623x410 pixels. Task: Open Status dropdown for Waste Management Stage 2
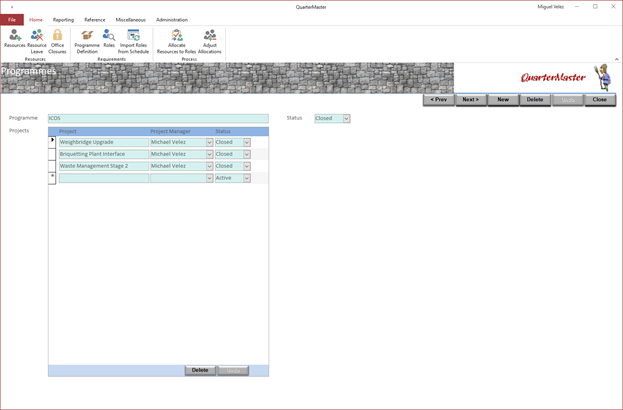tap(247, 166)
